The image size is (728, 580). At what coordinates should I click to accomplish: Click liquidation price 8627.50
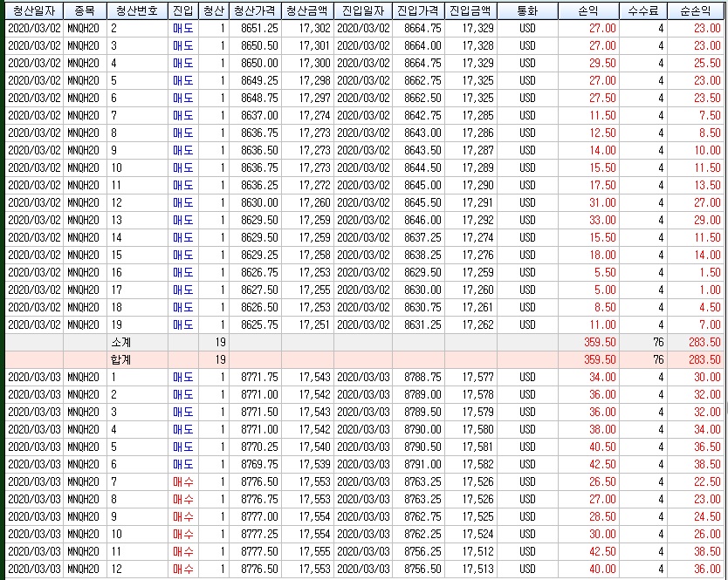click(259, 290)
